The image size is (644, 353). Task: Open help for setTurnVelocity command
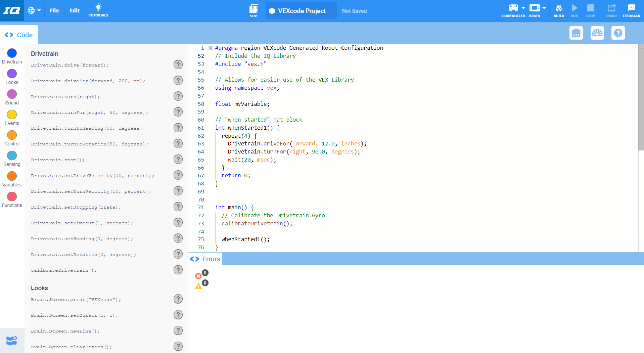click(178, 191)
